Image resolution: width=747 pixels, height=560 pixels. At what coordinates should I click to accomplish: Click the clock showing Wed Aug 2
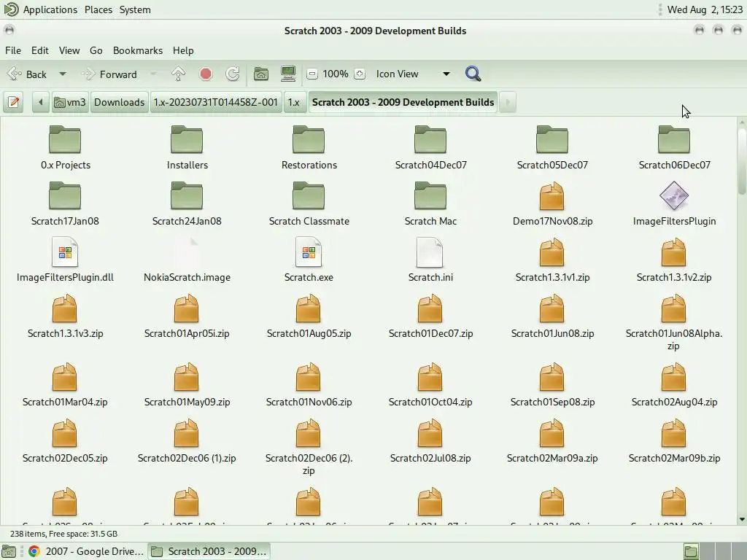click(705, 9)
